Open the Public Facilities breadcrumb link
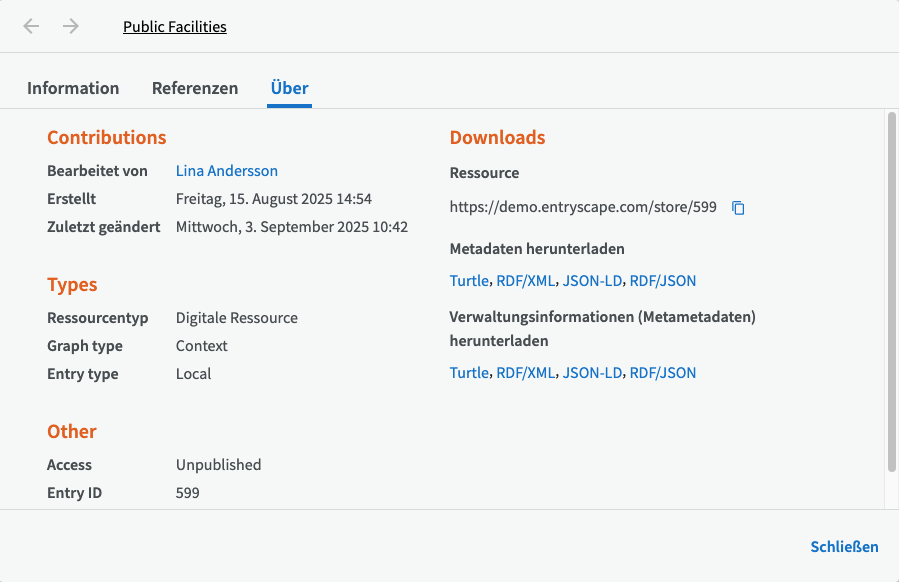This screenshot has width=899, height=582. click(175, 27)
